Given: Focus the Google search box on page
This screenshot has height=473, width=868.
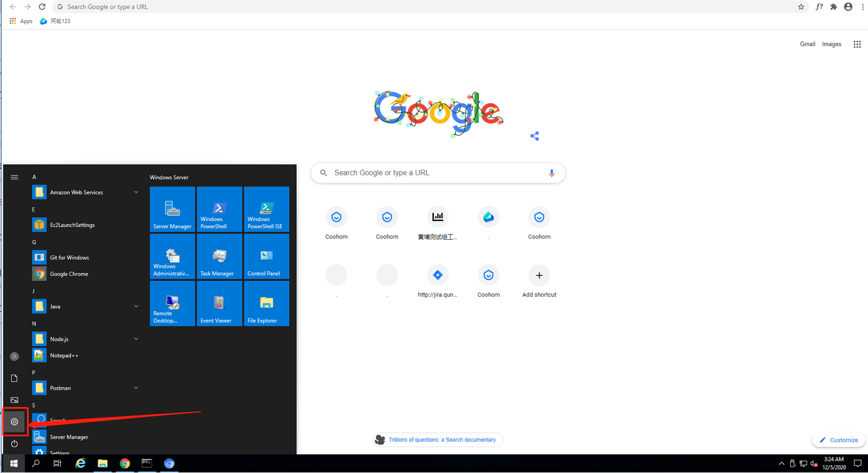Looking at the screenshot, I should [438, 173].
